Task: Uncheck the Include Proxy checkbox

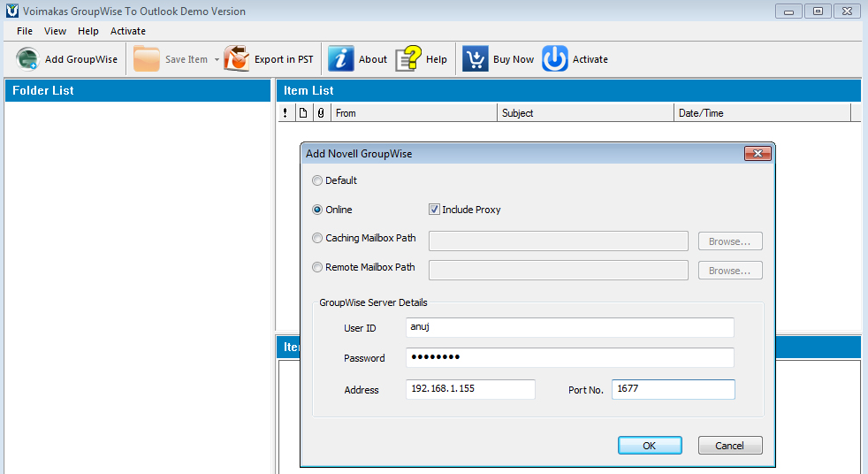Action: click(435, 210)
